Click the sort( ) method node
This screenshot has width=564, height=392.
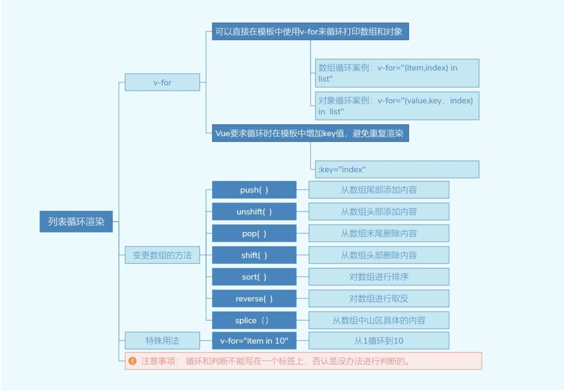point(254,277)
